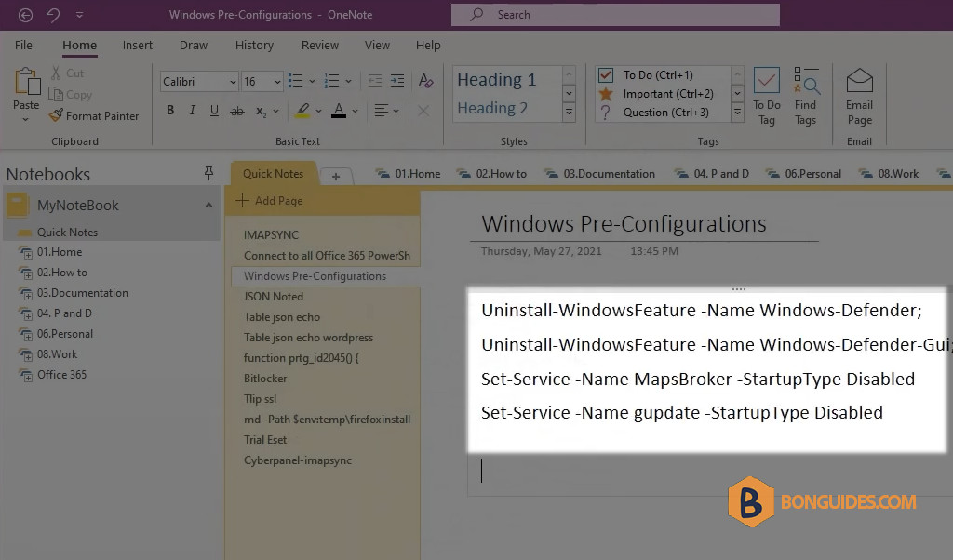The height and width of the screenshot is (560, 953).
Task: Open the 03.Documentation section tab
Action: [600, 174]
